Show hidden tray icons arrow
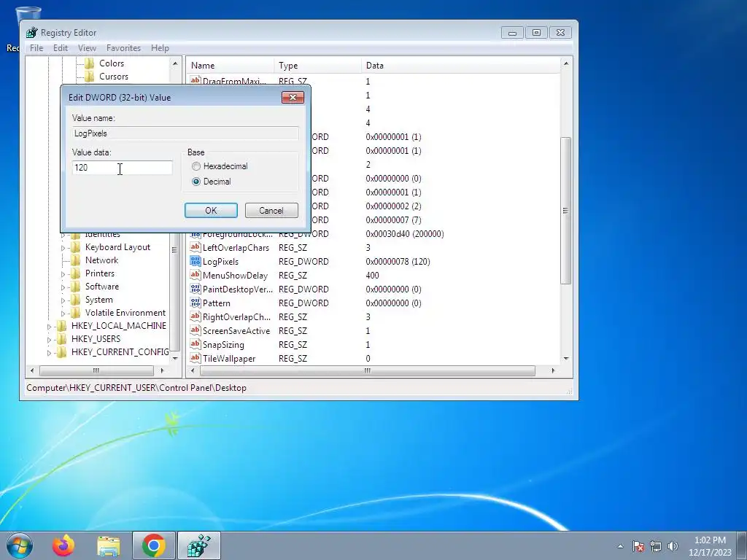Screen dimensions: 747x560 620,546
